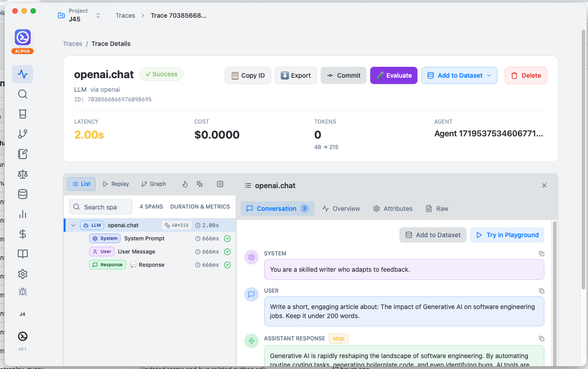Click the bottom logo above v0.1
The image size is (588, 369).
pyautogui.click(x=23, y=336)
